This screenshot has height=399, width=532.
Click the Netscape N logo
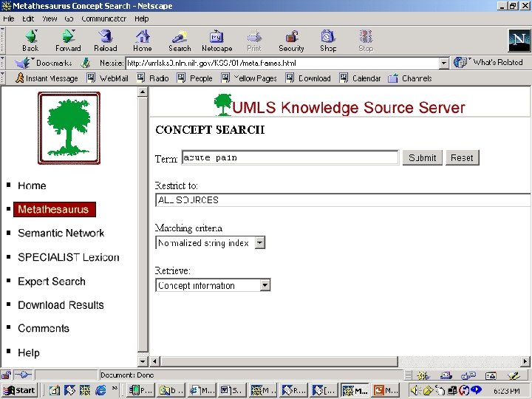pyautogui.click(x=519, y=40)
